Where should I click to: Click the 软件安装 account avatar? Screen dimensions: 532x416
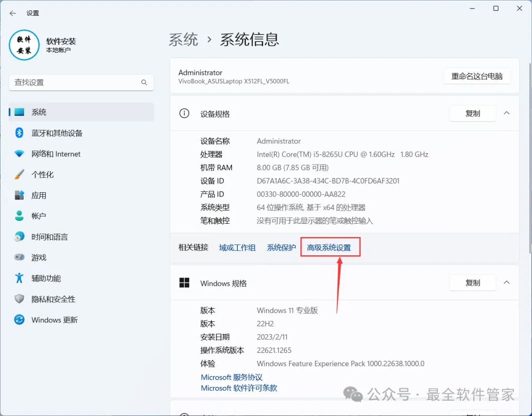[24, 45]
